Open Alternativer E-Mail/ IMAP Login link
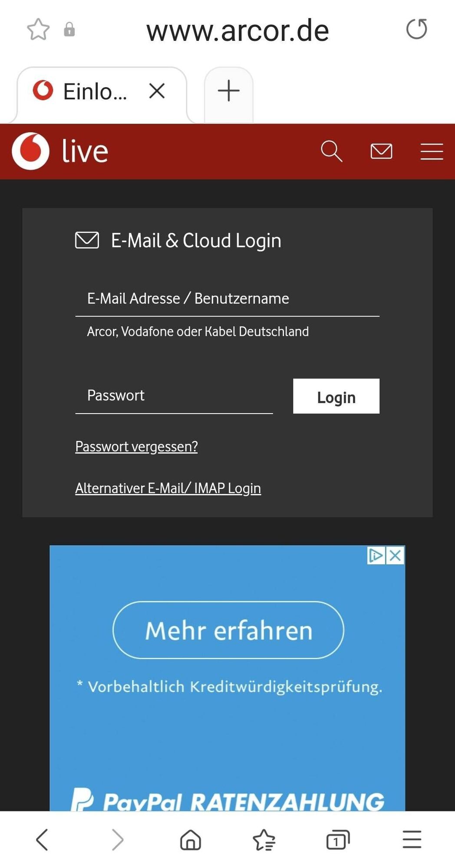Viewport: 455px width, 868px height. pos(168,488)
